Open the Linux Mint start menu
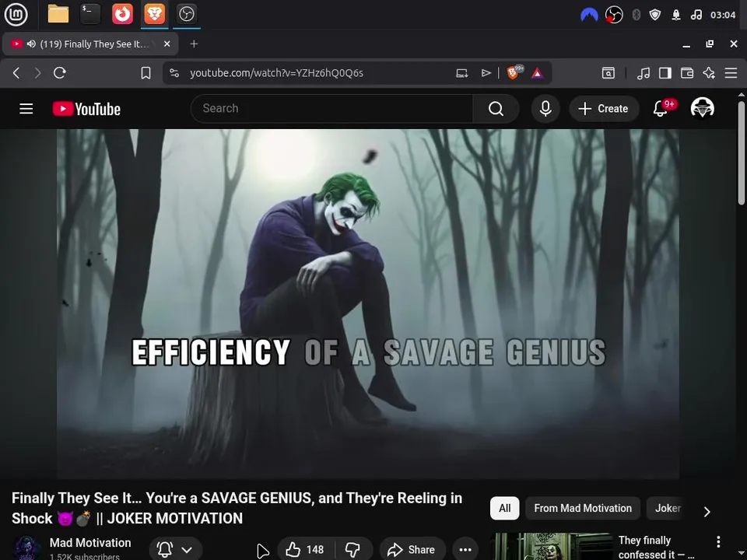Image resolution: width=747 pixels, height=560 pixels. [x=16, y=14]
